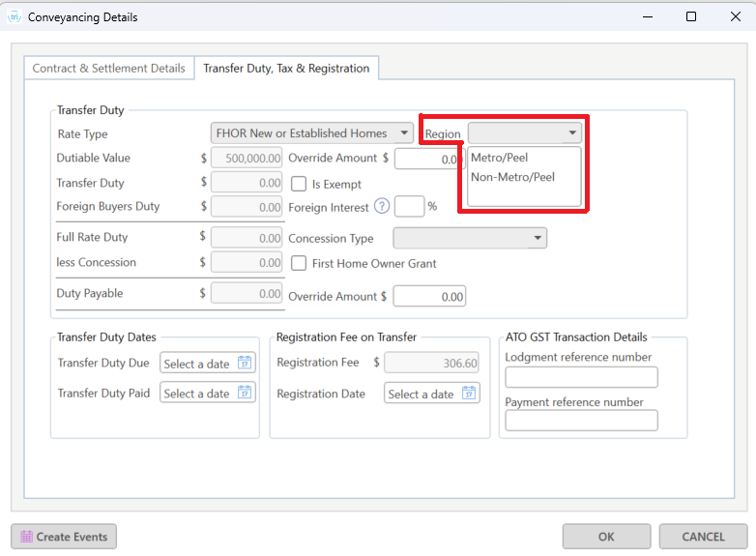Tick the Is Exempt checkbox

pos(299,184)
